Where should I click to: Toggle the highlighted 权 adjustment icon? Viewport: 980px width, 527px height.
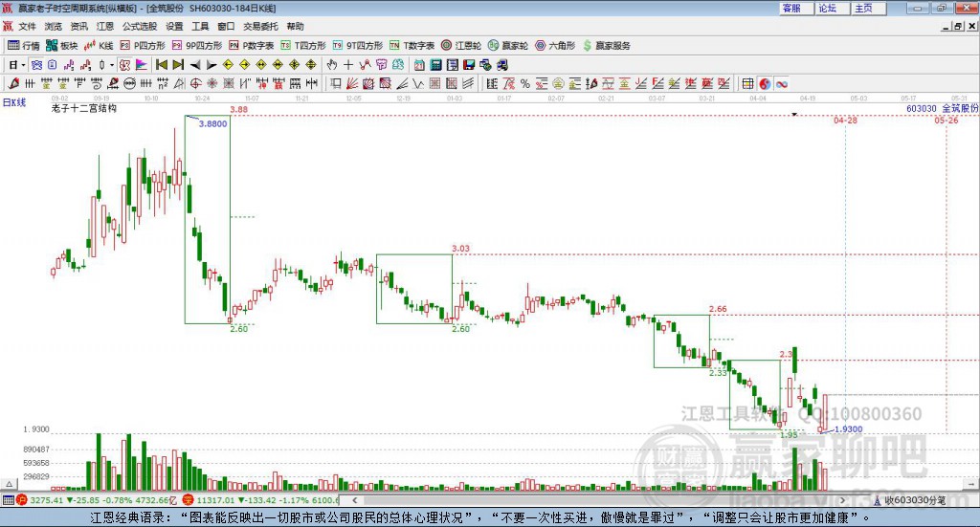pyautogui.click(x=124, y=65)
